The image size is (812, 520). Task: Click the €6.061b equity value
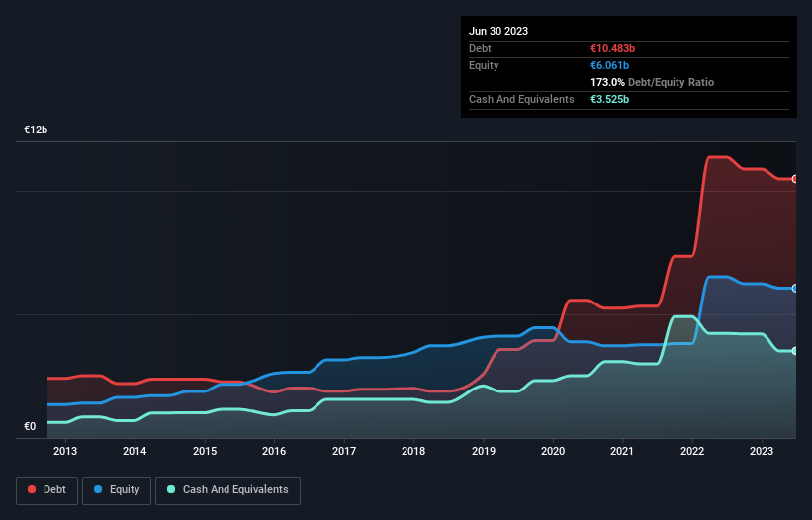pyautogui.click(x=609, y=65)
